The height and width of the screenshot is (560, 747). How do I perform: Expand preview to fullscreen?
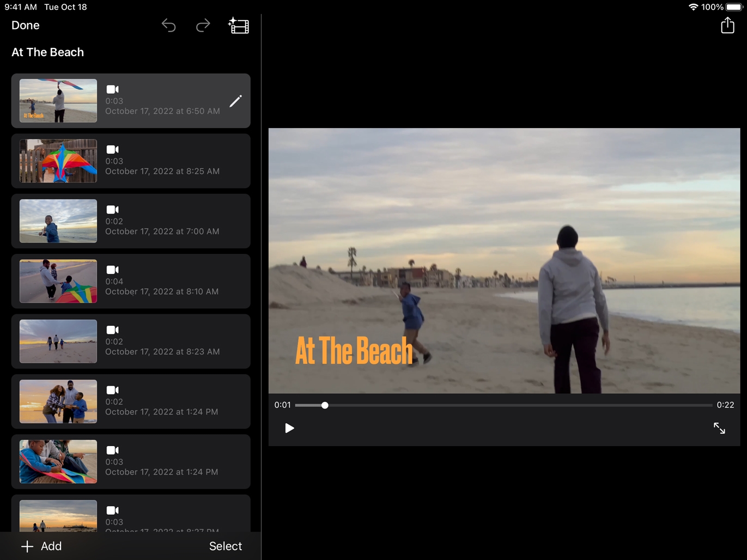(719, 428)
